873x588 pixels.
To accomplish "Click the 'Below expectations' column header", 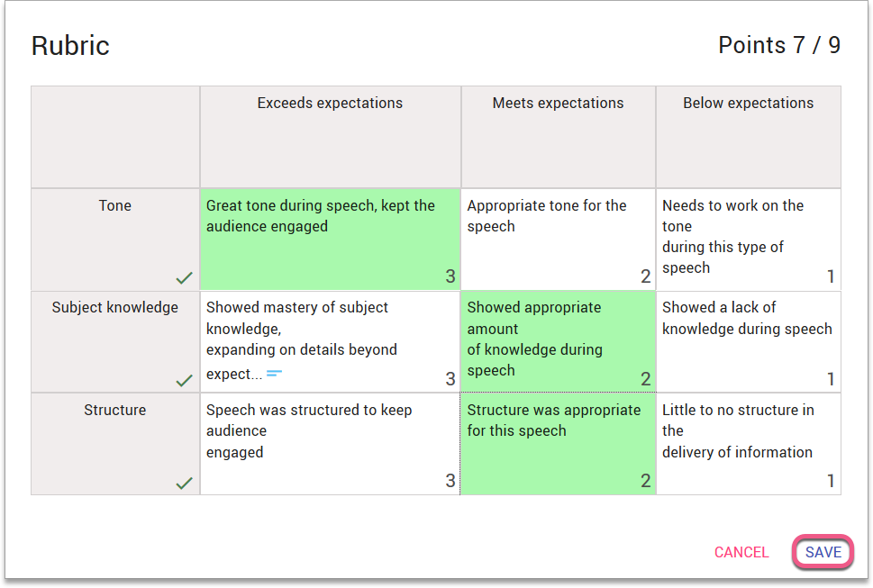I will (748, 104).
